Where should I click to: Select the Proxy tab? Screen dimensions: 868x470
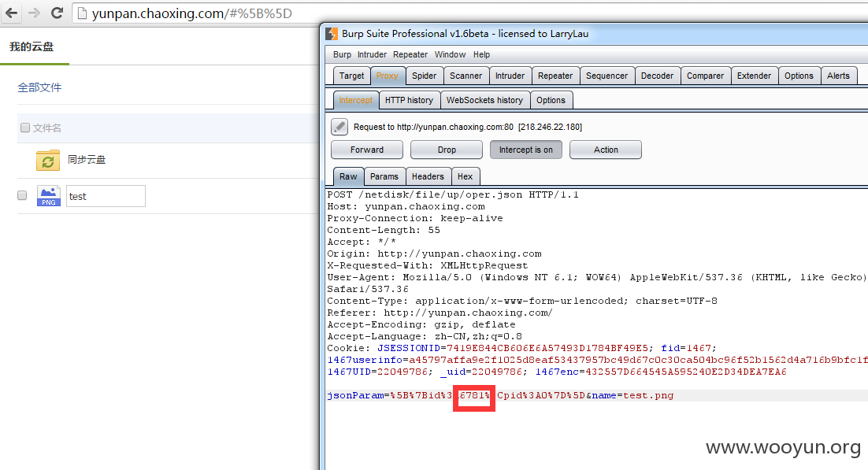(x=387, y=76)
